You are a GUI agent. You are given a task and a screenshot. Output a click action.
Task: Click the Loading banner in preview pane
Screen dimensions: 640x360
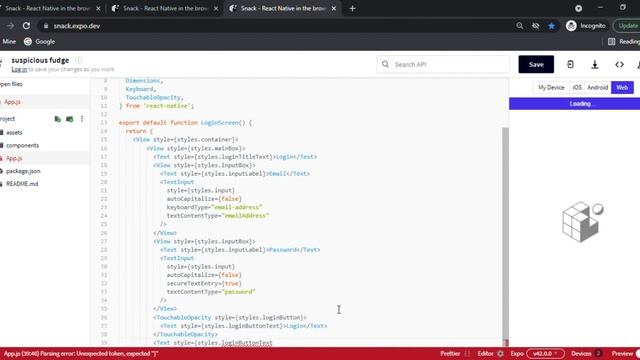click(574, 104)
